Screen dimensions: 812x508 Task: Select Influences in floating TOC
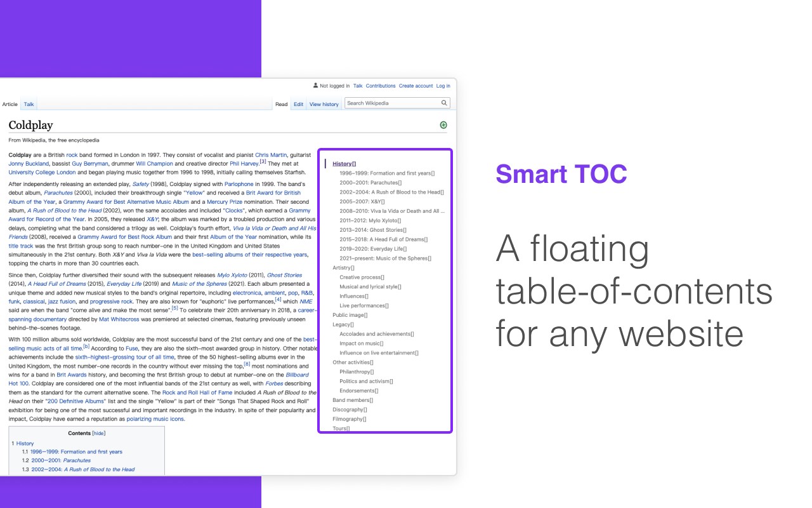point(354,296)
